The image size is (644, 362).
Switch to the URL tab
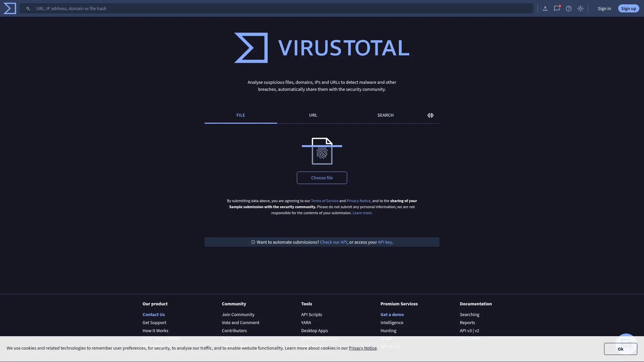tap(313, 115)
